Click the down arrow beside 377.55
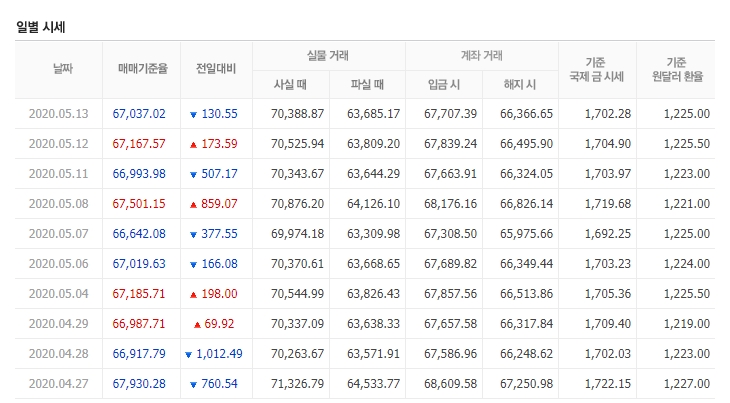This screenshot has height=403, width=730. coord(194,235)
